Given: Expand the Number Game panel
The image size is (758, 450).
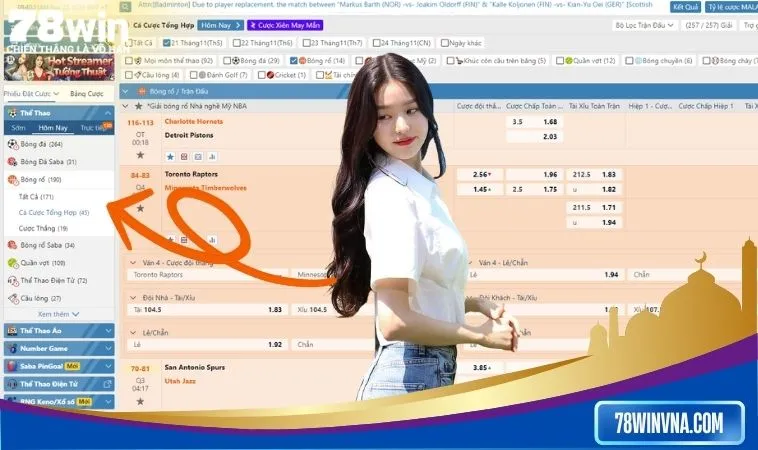Looking at the screenshot, I should click(x=108, y=348).
